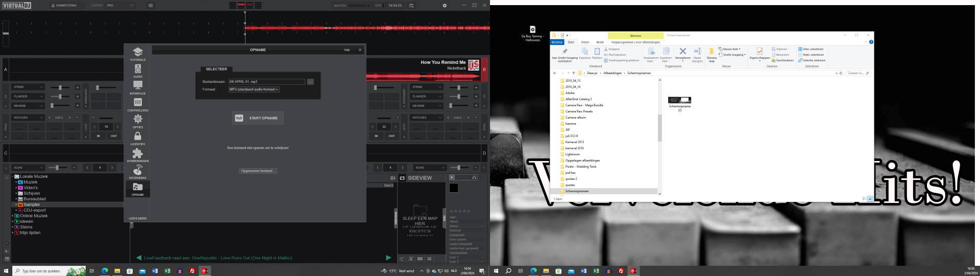980x276 pixels.
Task: Click Plakken in the Explorer ribbon
Action: [597, 53]
